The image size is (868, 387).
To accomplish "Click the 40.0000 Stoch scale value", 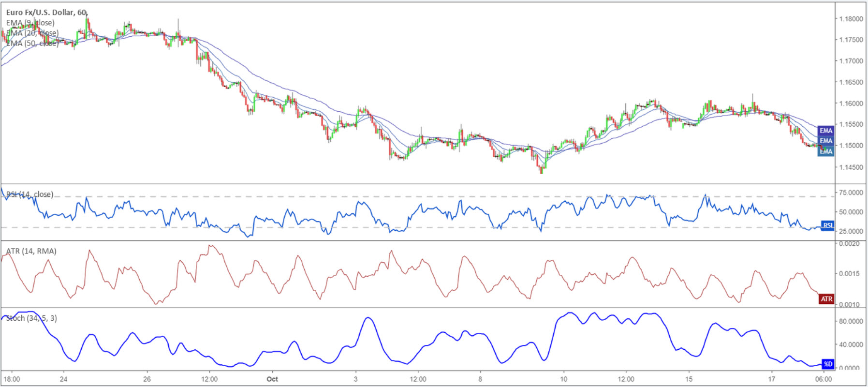I will (851, 344).
